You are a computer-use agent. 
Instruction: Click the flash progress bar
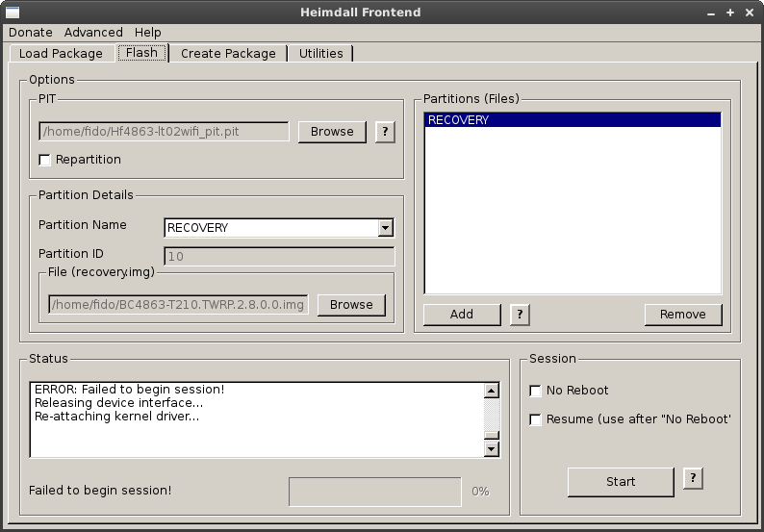(375, 492)
